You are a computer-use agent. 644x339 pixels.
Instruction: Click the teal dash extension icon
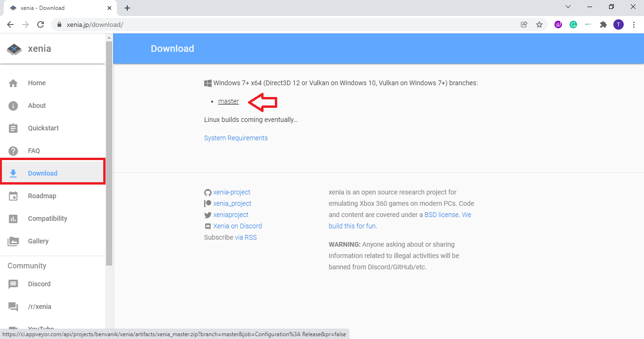coord(588,24)
